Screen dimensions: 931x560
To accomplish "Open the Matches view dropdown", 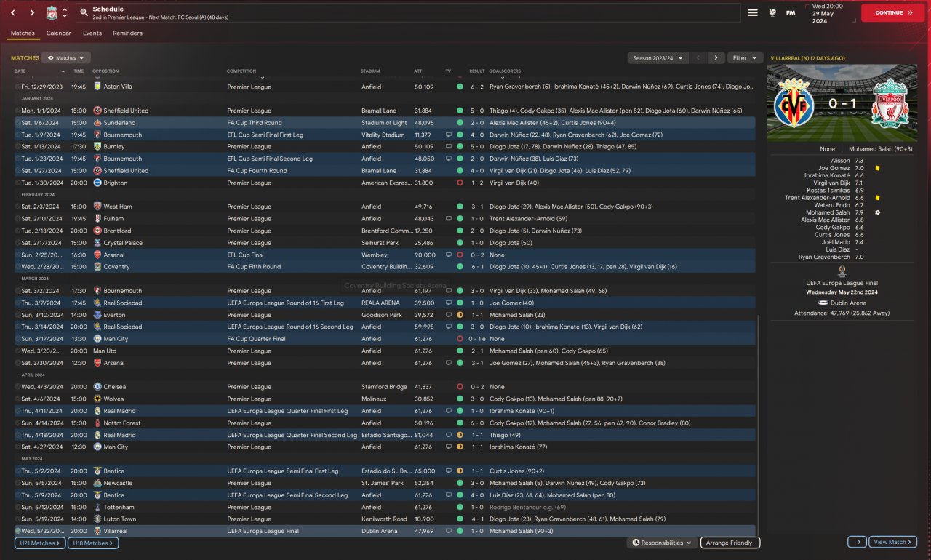I will click(66, 57).
